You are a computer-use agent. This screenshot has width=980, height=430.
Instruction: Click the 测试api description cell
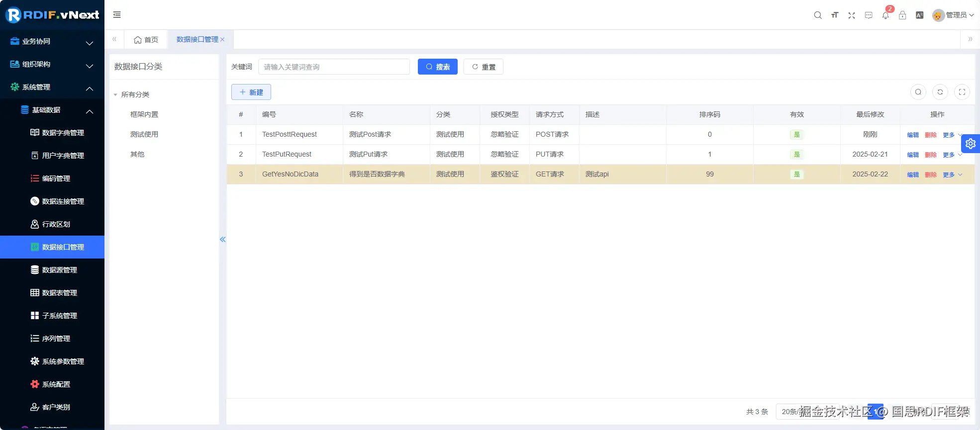point(623,174)
